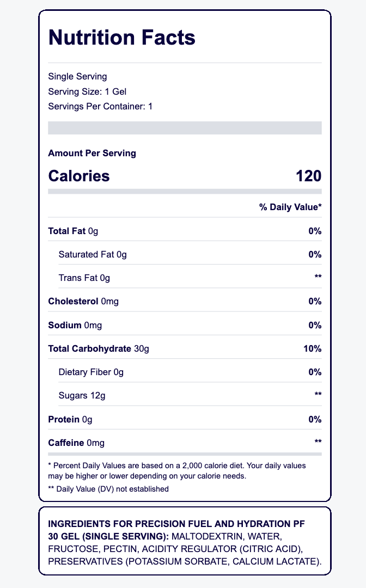Click the % Daily Value column header
The width and height of the screenshot is (366, 588).
click(x=290, y=207)
